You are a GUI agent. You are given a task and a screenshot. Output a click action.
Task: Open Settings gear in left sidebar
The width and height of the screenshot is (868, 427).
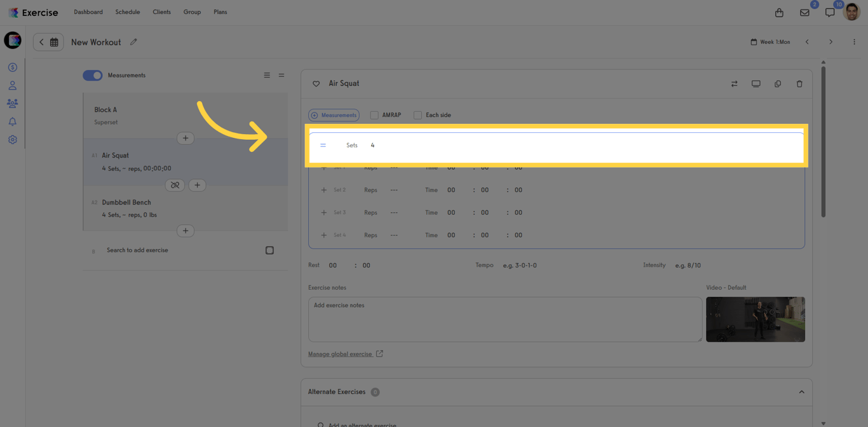pos(12,139)
